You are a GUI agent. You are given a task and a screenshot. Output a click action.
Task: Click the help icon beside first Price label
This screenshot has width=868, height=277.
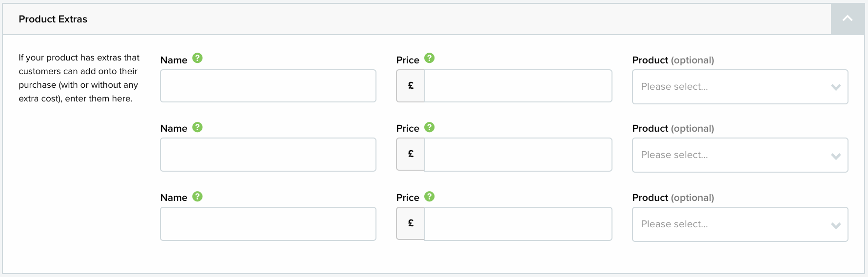click(429, 58)
